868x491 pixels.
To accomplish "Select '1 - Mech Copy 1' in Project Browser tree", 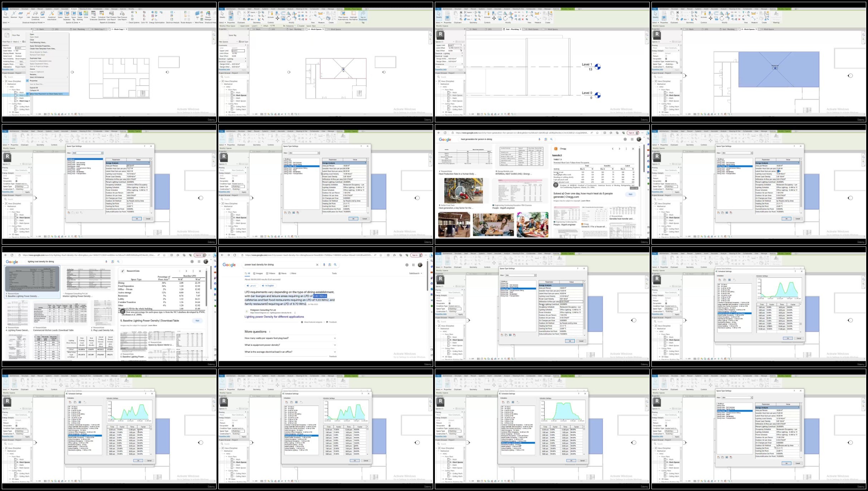I will (x=23, y=101).
